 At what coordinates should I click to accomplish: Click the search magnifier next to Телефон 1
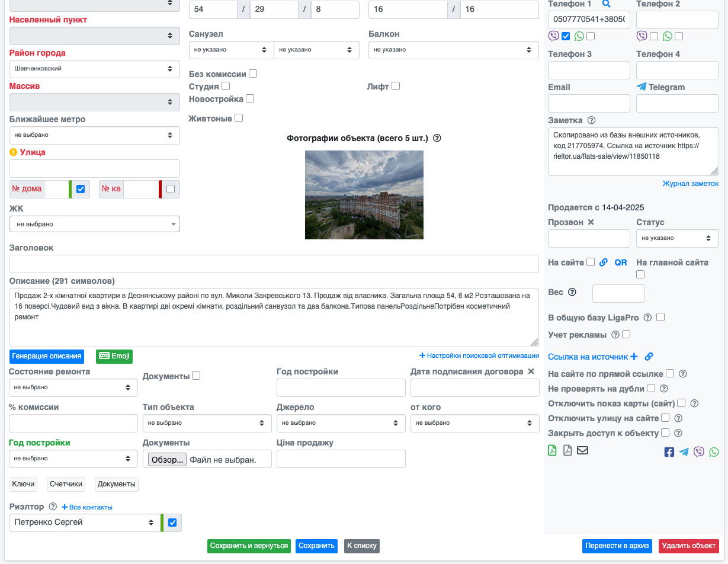pos(606,4)
